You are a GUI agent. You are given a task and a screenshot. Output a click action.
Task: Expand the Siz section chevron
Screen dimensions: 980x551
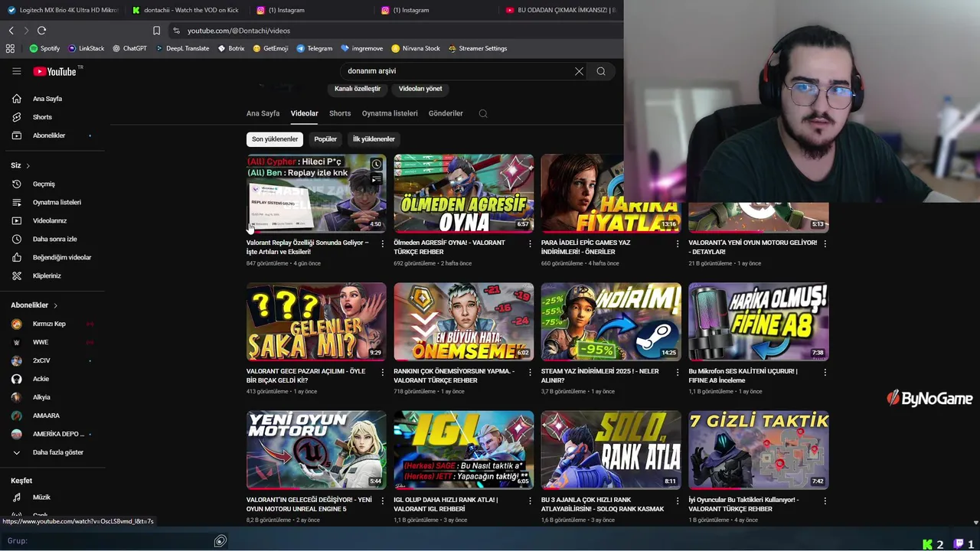coord(28,165)
